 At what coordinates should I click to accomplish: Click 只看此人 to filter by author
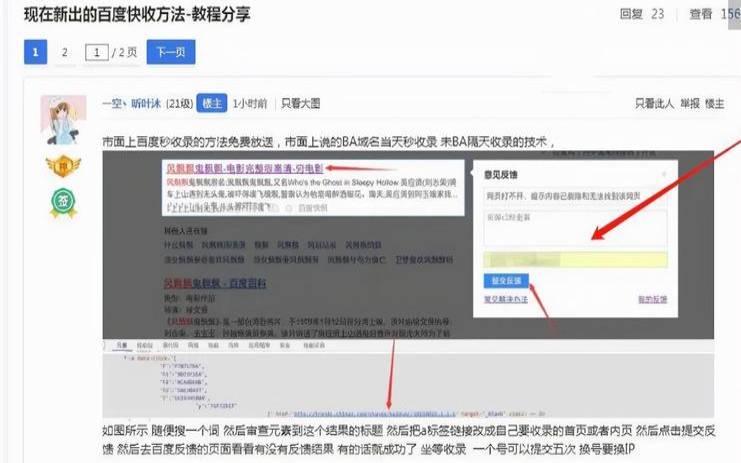point(655,103)
